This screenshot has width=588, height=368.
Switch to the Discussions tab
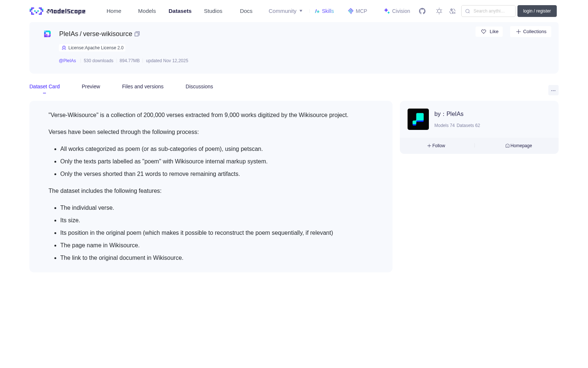pyautogui.click(x=199, y=86)
